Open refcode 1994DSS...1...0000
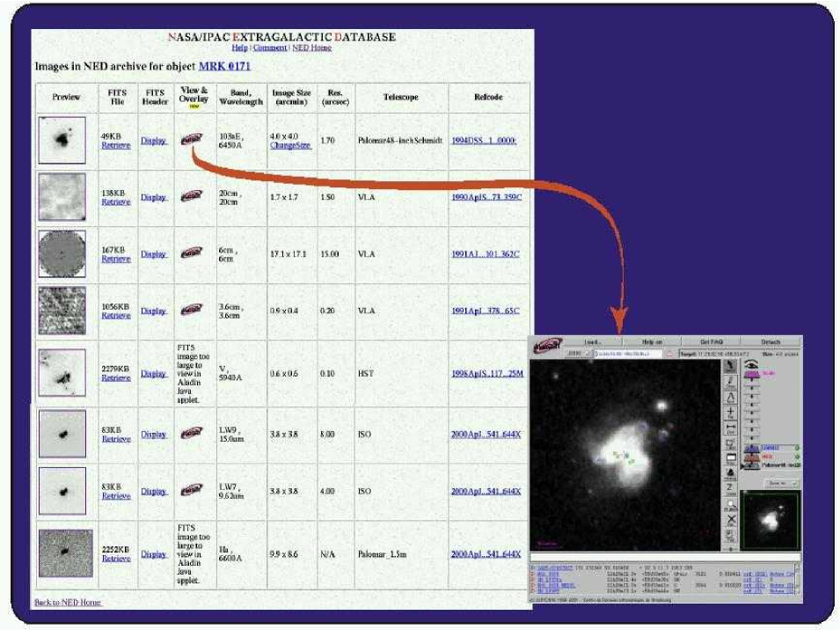The width and height of the screenshot is (840, 630). coord(484,141)
